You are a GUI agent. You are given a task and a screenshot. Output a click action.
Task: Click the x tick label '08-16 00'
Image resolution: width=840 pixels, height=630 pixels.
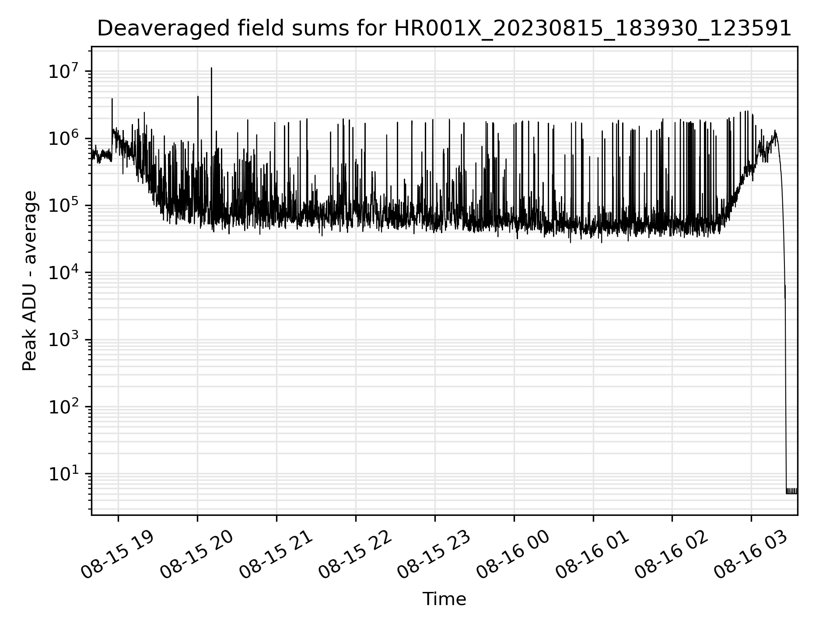coord(514,555)
